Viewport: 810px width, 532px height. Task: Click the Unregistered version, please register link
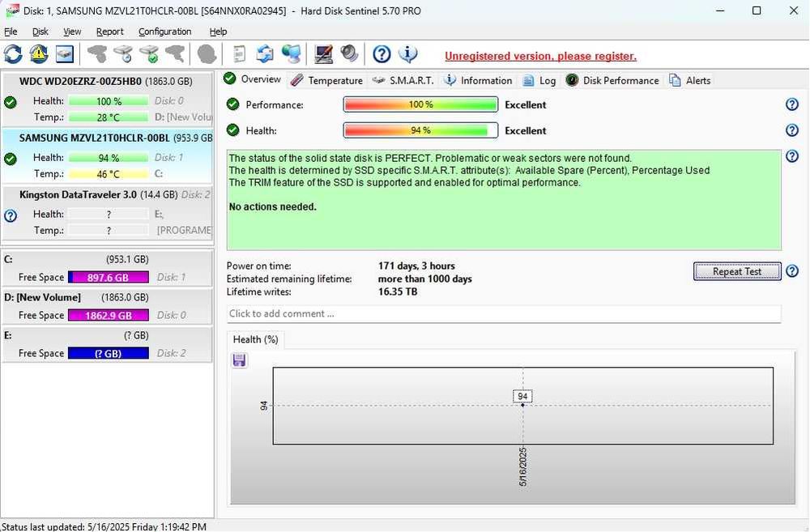(x=540, y=56)
